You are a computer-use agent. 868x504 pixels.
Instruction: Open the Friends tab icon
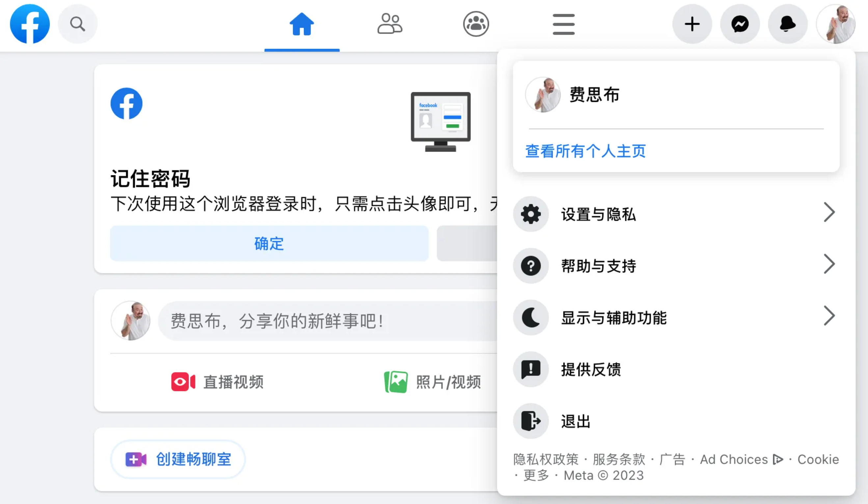click(x=390, y=24)
